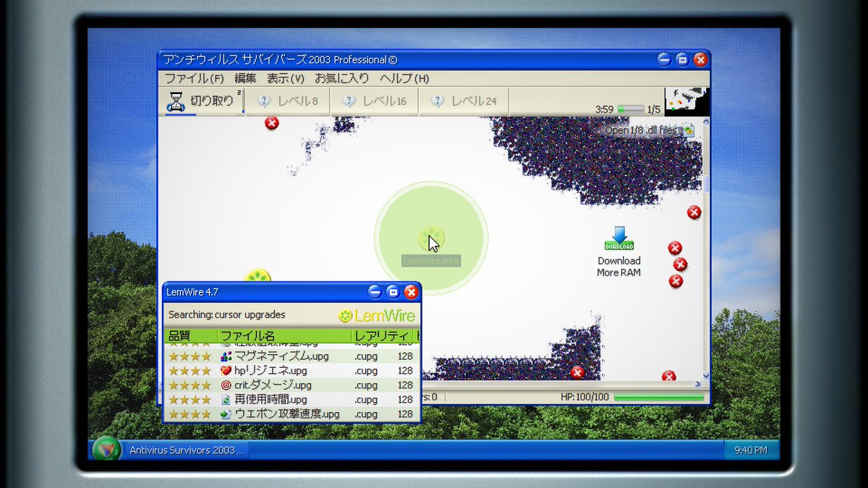Click the heart icon of hpリジェネ.upg
This screenshot has height=488, width=868.
(226, 371)
